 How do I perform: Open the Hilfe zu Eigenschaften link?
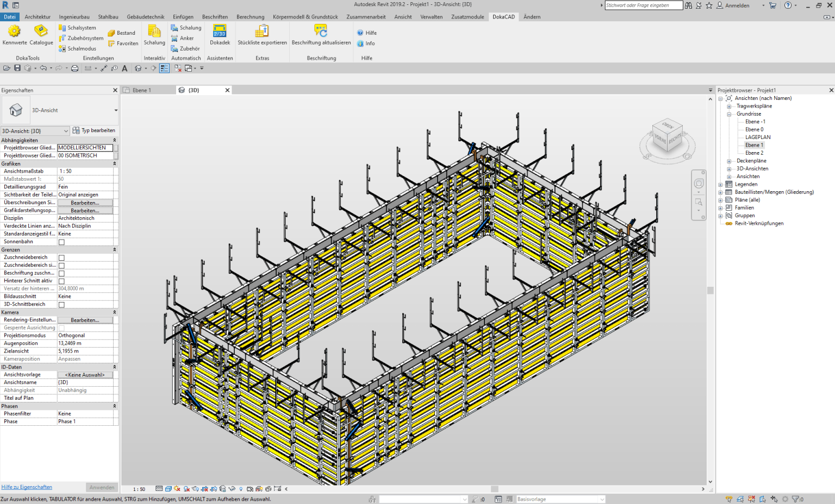point(27,487)
